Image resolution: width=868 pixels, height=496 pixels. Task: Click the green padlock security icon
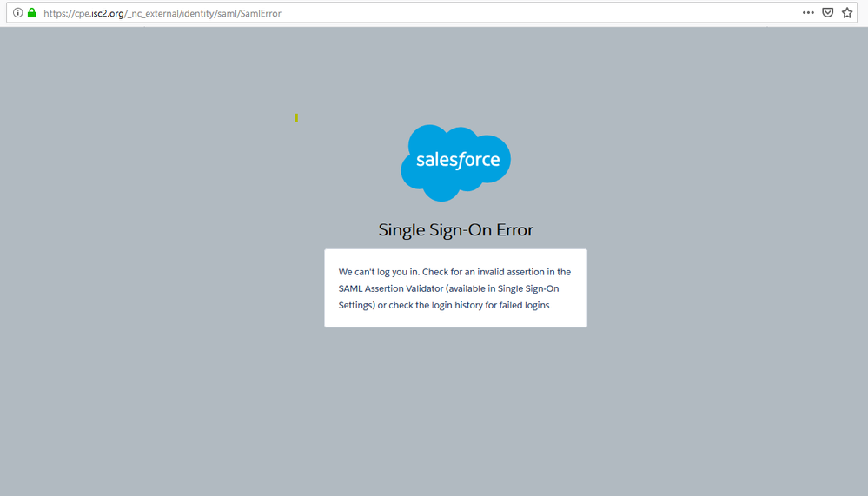[x=32, y=13]
